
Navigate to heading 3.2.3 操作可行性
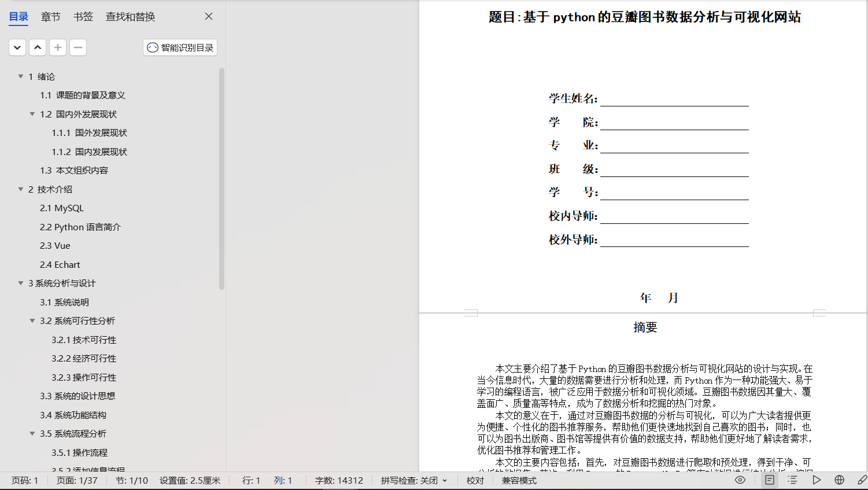tap(84, 377)
